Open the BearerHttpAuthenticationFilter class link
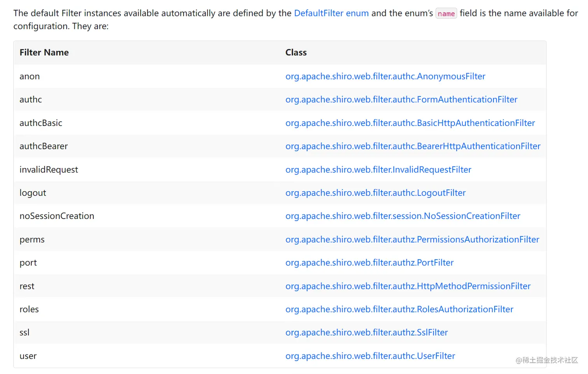 click(x=413, y=146)
